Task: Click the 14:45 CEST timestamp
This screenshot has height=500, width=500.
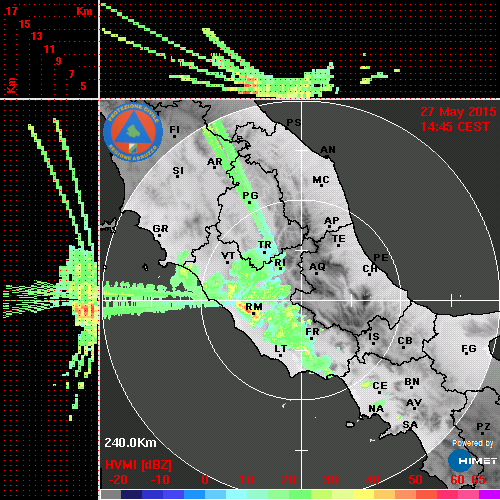Action: (x=455, y=127)
